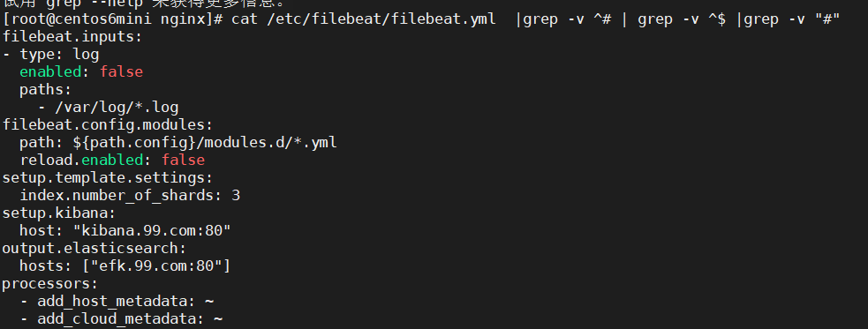Click the processors: line
868x329 pixels.
pyautogui.click(x=49, y=284)
